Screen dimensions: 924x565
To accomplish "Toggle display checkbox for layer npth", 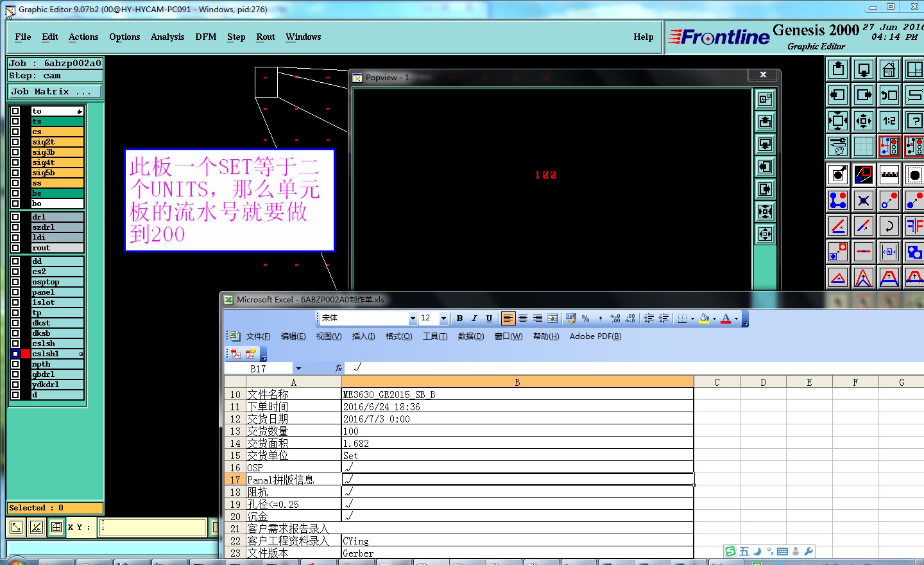I will click(15, 364).
